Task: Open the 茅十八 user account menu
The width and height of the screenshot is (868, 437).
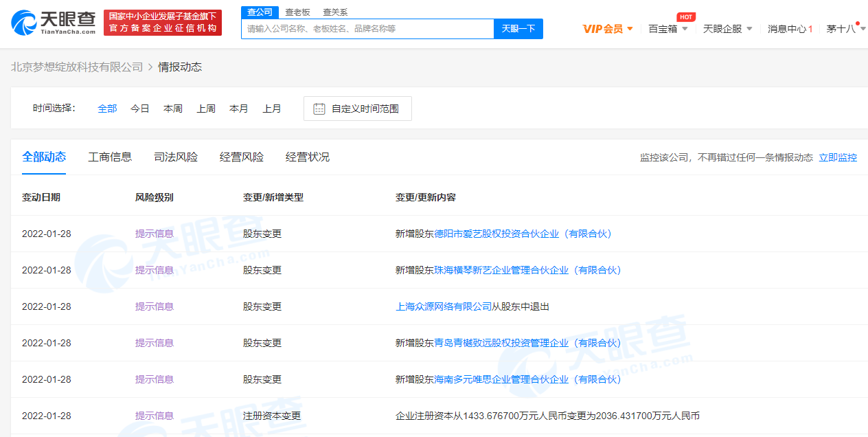Action: (x=845, y=29)
